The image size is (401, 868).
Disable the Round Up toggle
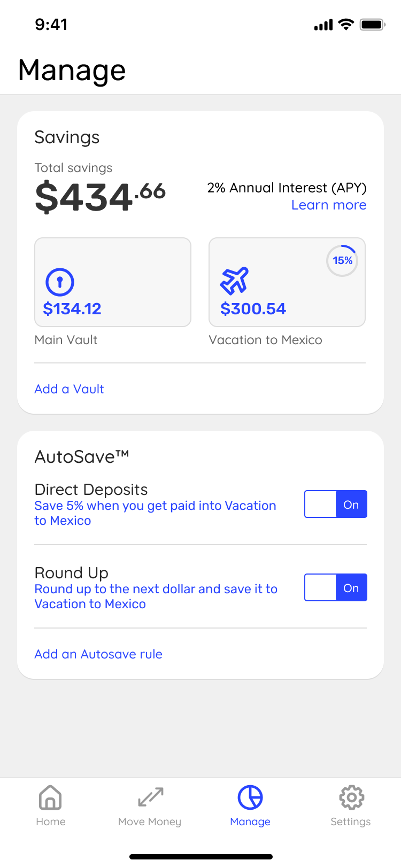click(336, 587)
